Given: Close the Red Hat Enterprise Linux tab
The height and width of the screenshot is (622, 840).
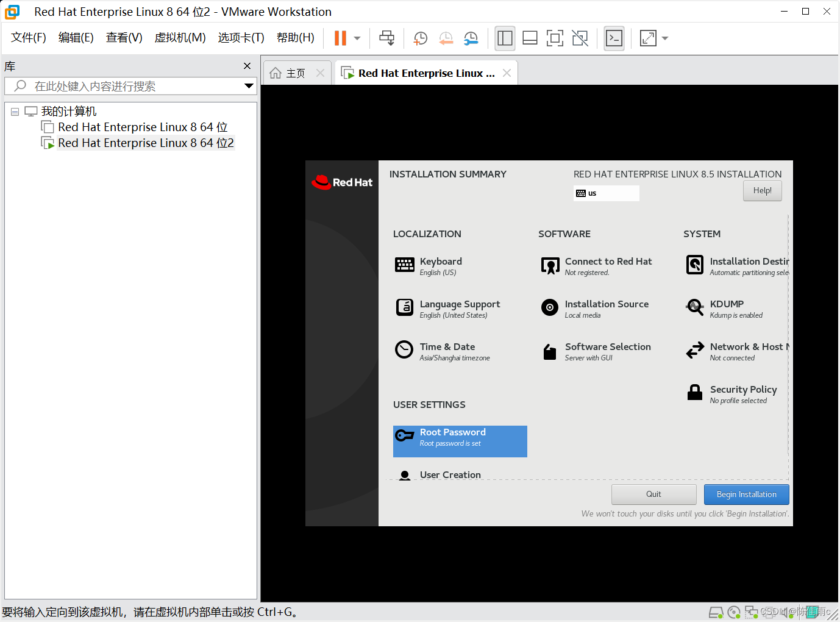Looking at the screenshot, I should tap(507, 73).
